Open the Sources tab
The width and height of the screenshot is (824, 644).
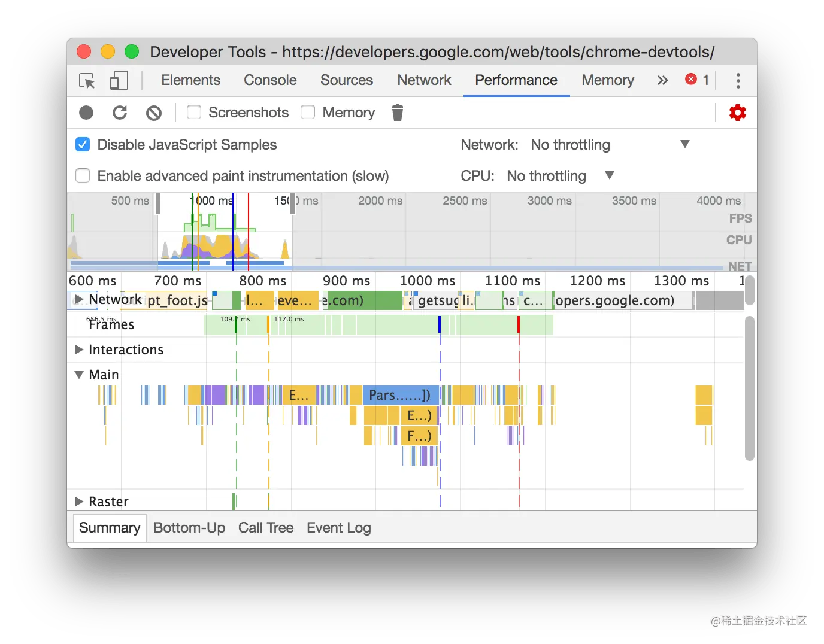[347, 80]
